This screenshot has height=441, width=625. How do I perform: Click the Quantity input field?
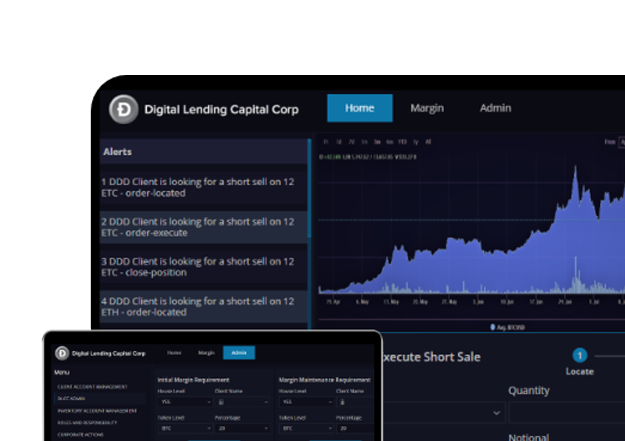[x=565, y=412]
